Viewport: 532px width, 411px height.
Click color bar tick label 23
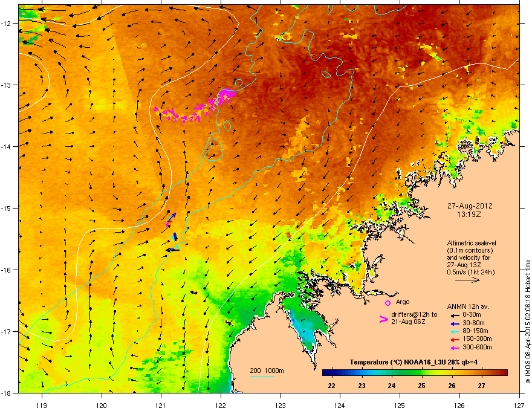(362, 386)
